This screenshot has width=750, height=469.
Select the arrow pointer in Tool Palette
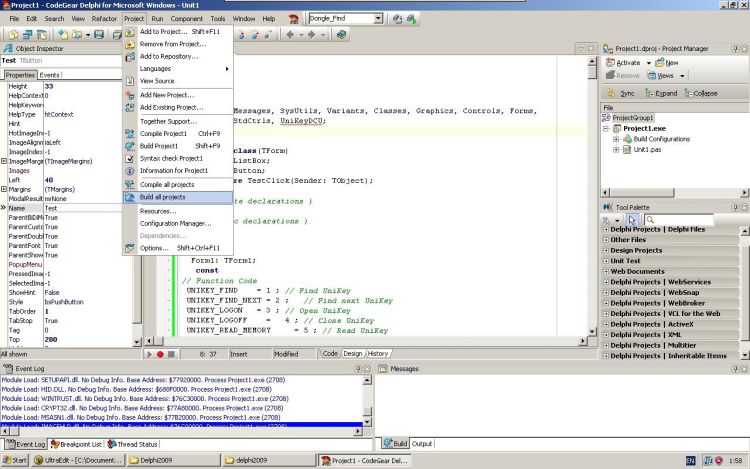click(632, 220)
